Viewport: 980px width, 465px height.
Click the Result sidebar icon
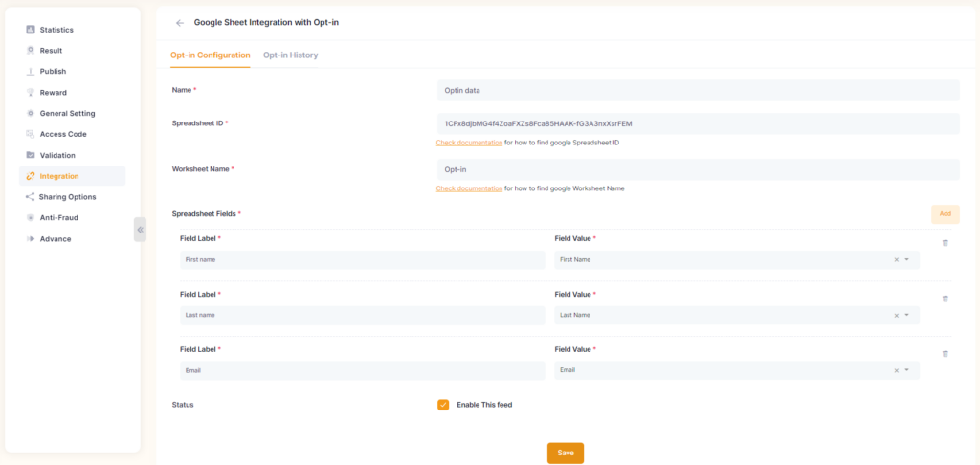click(x=30, y=51)
